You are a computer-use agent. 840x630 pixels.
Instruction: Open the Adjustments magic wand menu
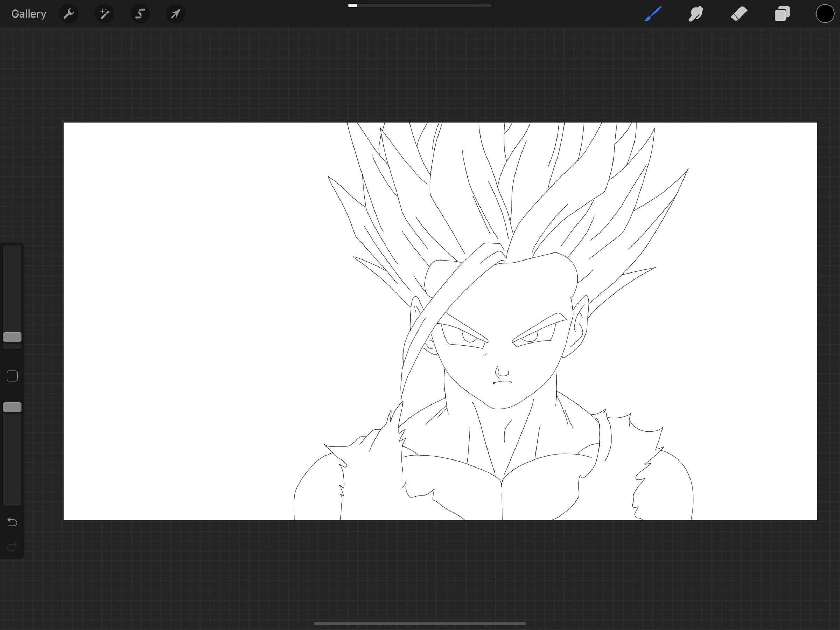(104, 14)
